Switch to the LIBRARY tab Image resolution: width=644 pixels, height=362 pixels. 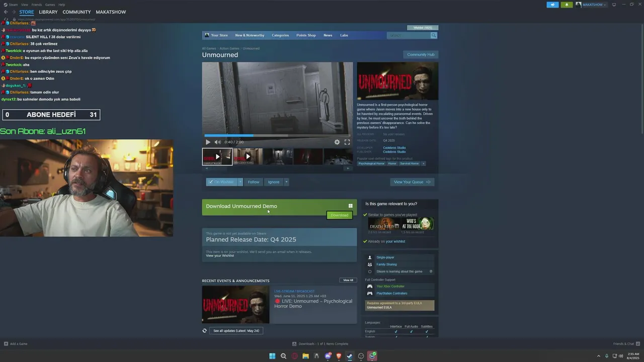[x=48, y=12]
